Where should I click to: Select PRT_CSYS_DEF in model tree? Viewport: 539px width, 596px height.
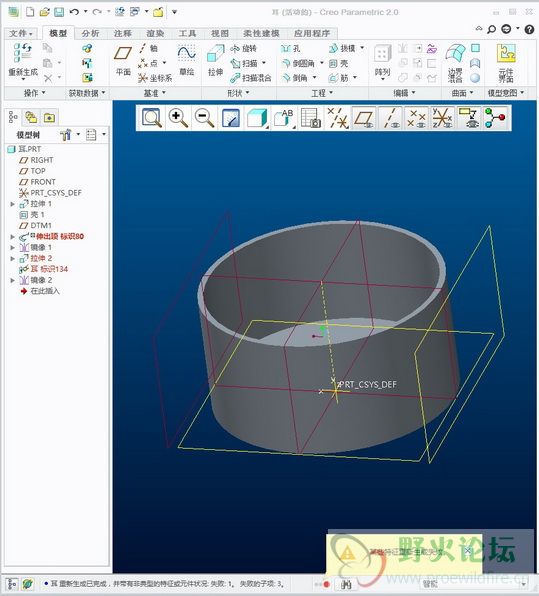point(51,193)
